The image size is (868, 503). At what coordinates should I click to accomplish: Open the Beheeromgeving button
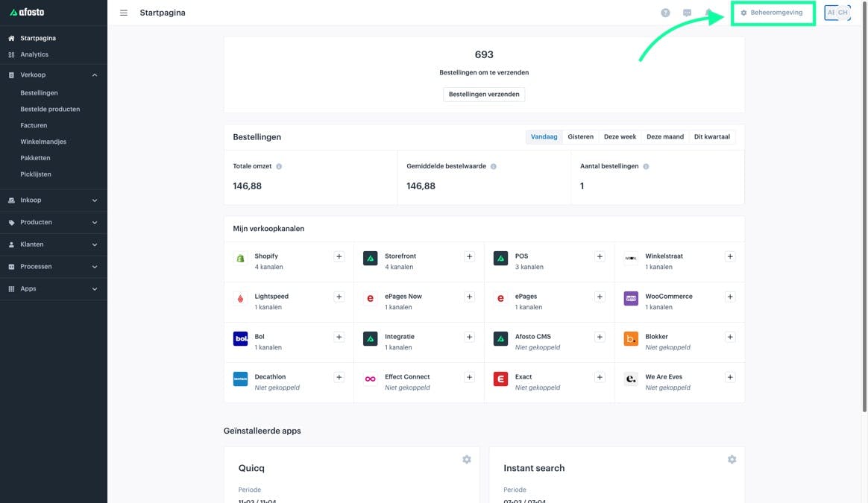773,13
